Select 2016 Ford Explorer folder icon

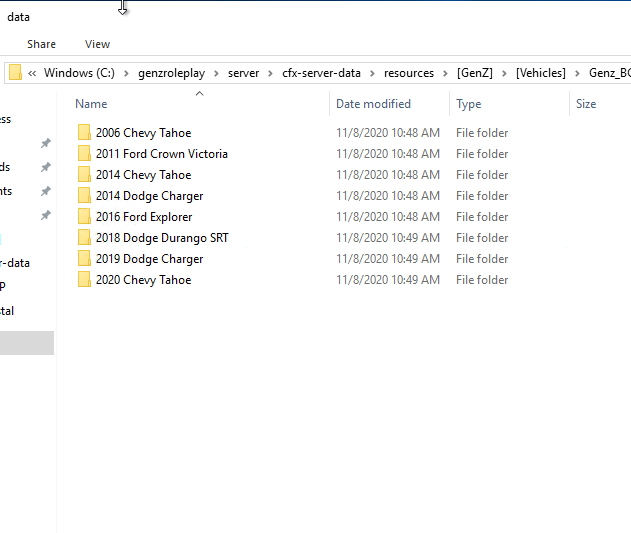[84, 216]
